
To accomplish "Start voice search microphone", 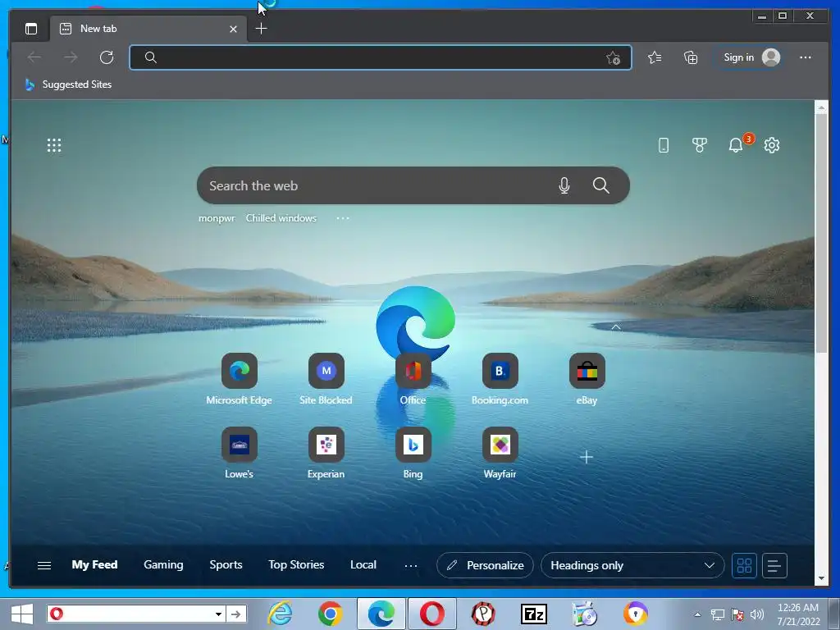I will (x=564, y=185).
